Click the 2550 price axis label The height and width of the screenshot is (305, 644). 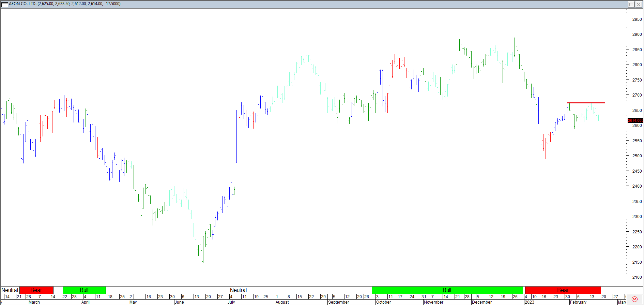[637, 141]
